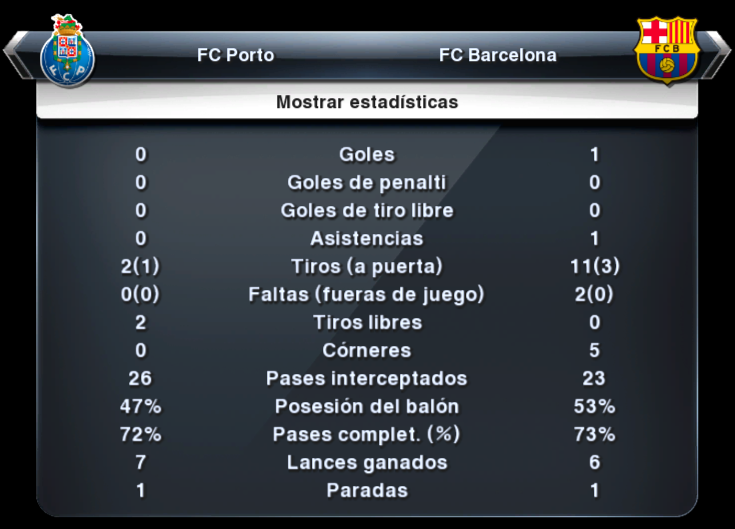The image size is (735, 529).
Task: Select the Paradas statistic label
Action: click(x=367, y=491)
